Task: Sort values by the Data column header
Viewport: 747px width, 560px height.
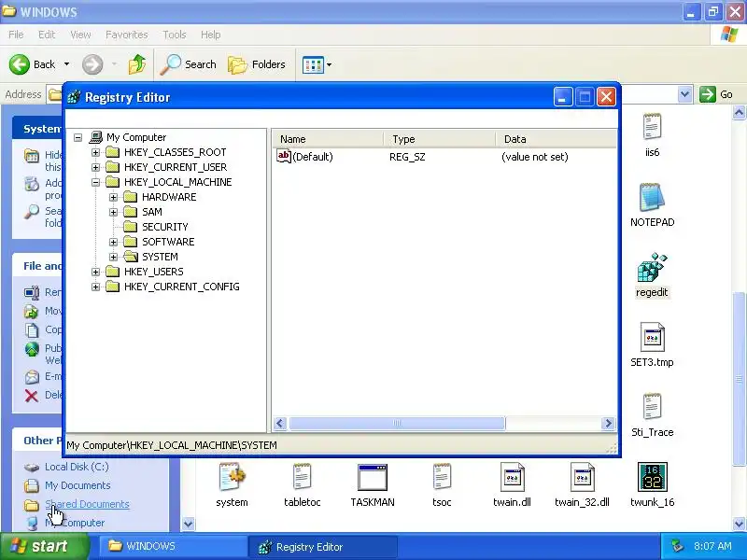Action: click(556, 139)
